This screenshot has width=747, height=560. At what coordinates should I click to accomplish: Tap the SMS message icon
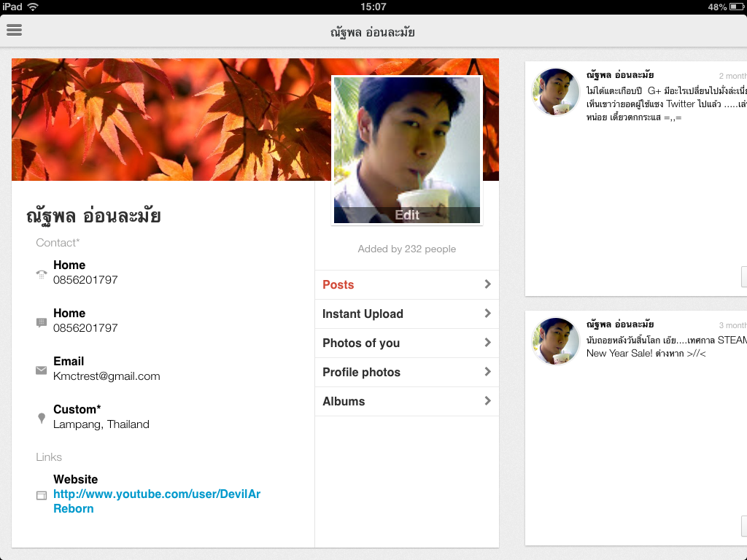42,322
